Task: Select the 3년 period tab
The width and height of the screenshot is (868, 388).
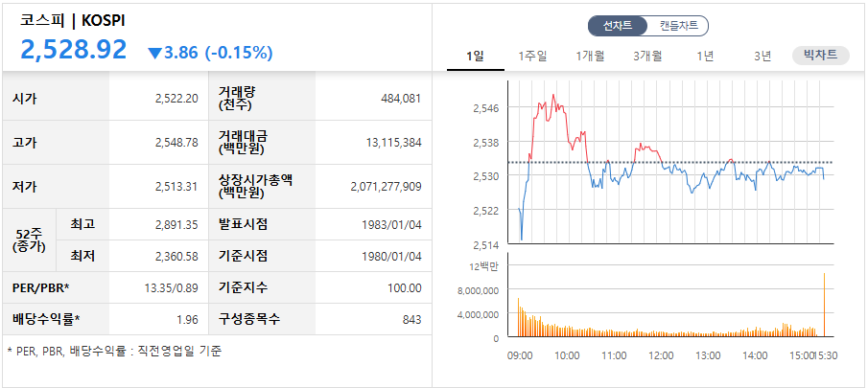Action: point(762,56)
